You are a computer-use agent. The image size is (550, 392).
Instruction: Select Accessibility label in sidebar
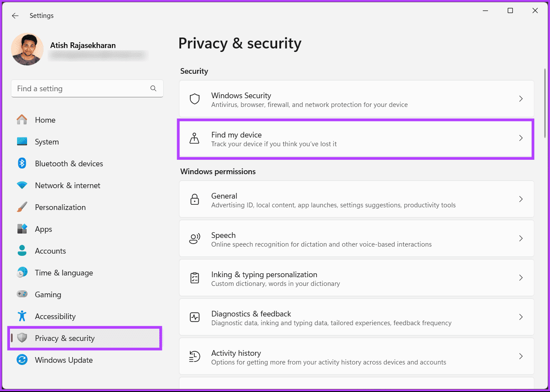click(55, 316)
